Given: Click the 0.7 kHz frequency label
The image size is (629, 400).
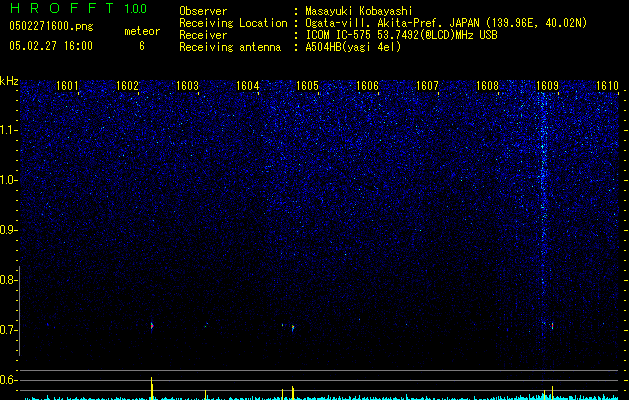Looking at the screenshot, I should click(7, 330).
